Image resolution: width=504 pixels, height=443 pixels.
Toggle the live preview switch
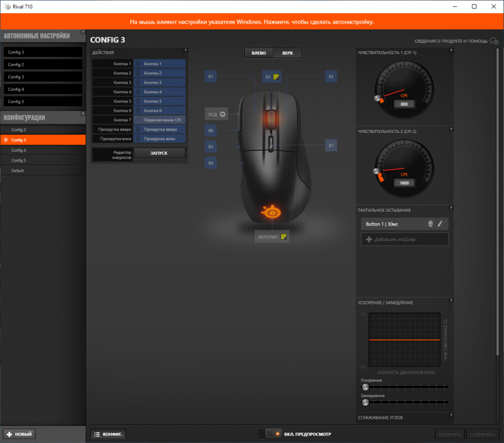tap(270, 434)
